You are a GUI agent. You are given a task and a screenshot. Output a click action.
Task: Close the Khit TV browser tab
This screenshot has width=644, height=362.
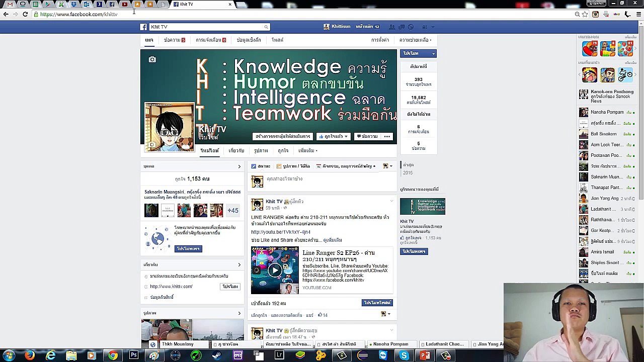pos(230,4)
